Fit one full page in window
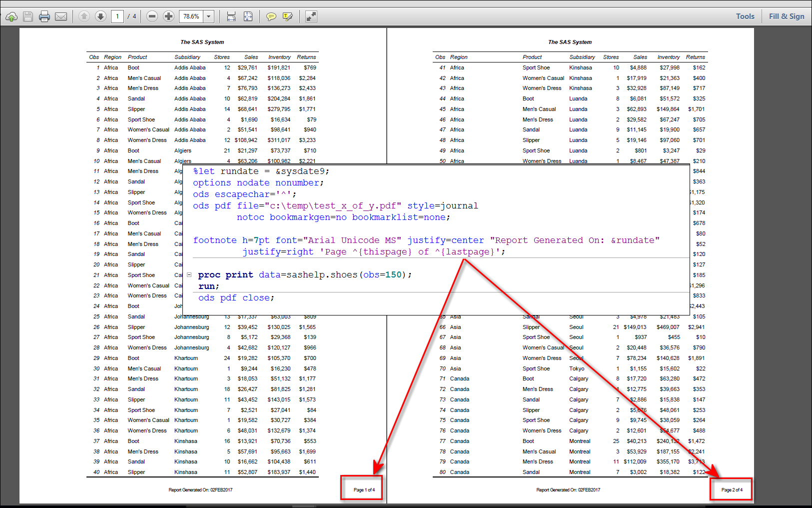The width and height of the screenshot is (812, 508). tap(248, 16)
